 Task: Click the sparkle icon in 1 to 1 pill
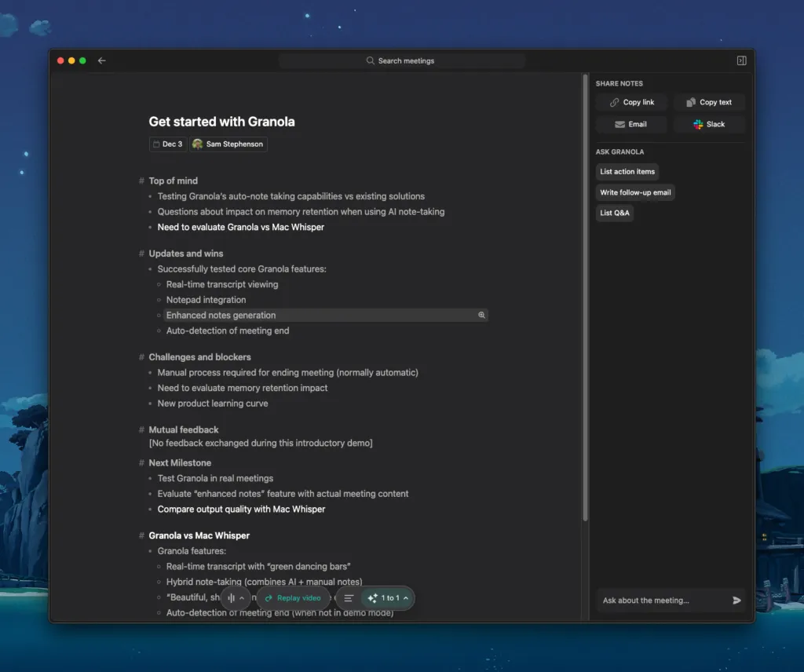373,597
